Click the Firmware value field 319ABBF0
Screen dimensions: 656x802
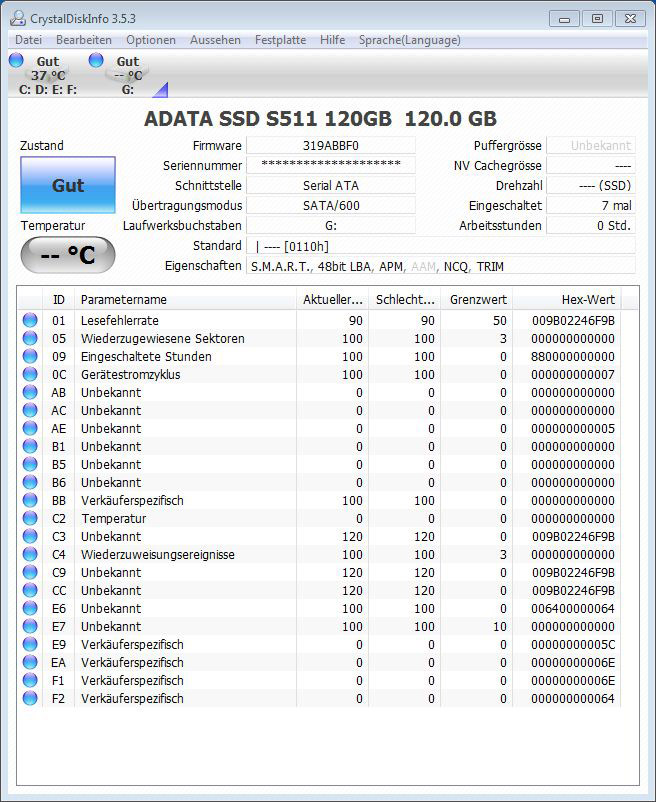click(331, 146)
